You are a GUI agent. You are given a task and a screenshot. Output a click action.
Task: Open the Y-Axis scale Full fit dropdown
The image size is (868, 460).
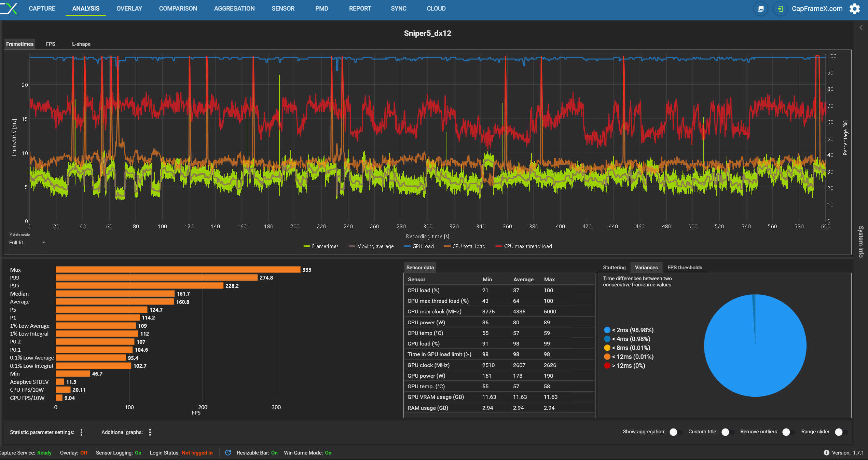[27, 243]
